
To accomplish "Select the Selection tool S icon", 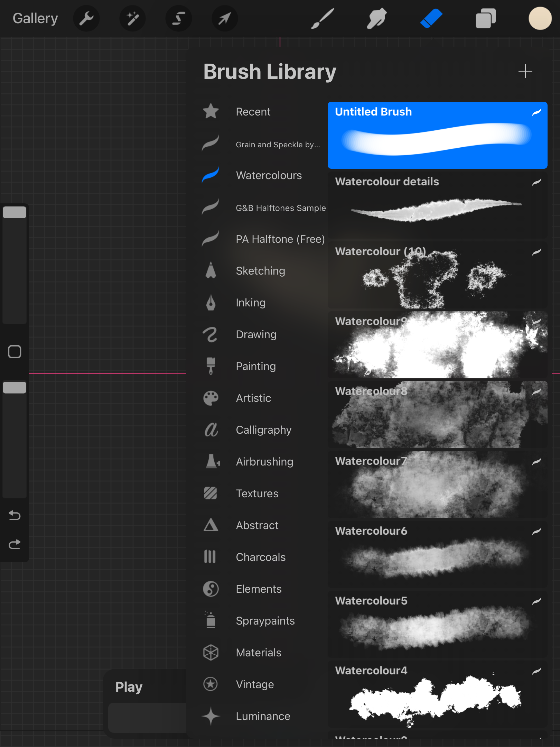I will (179, 19).
